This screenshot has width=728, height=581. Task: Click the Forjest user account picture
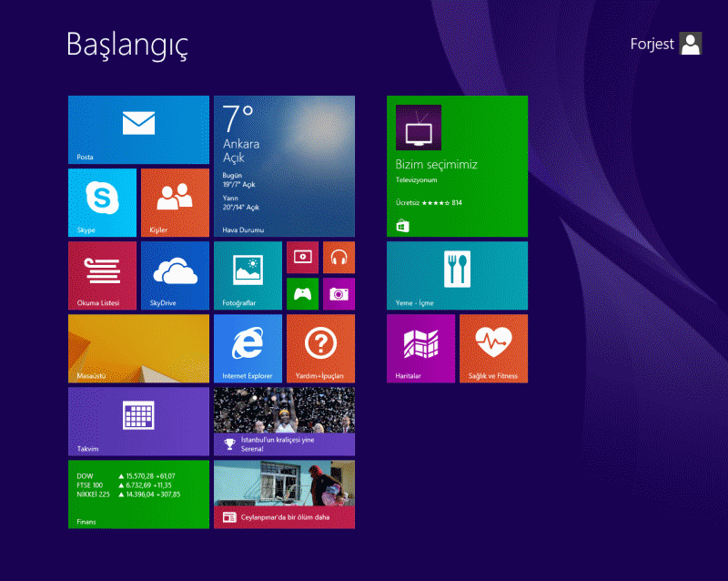click(x=691, y=44)
